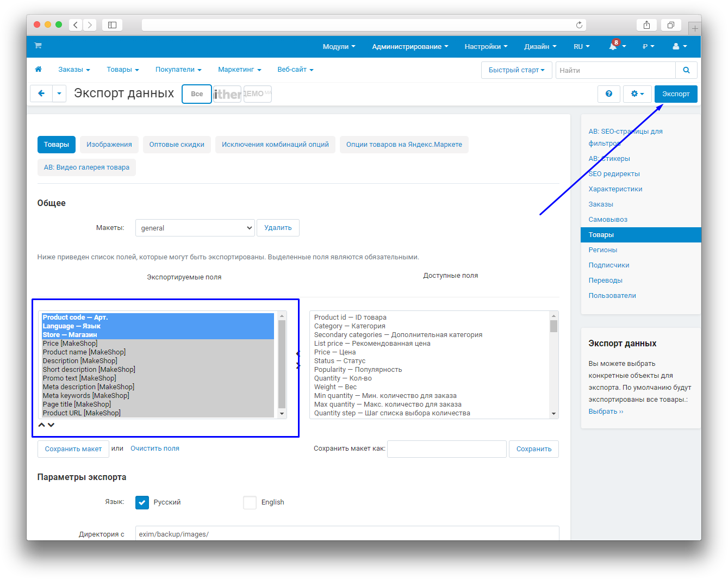Open the Макеты general dropdown
This screenshot has height=579, width=728.
pos(195,228)
